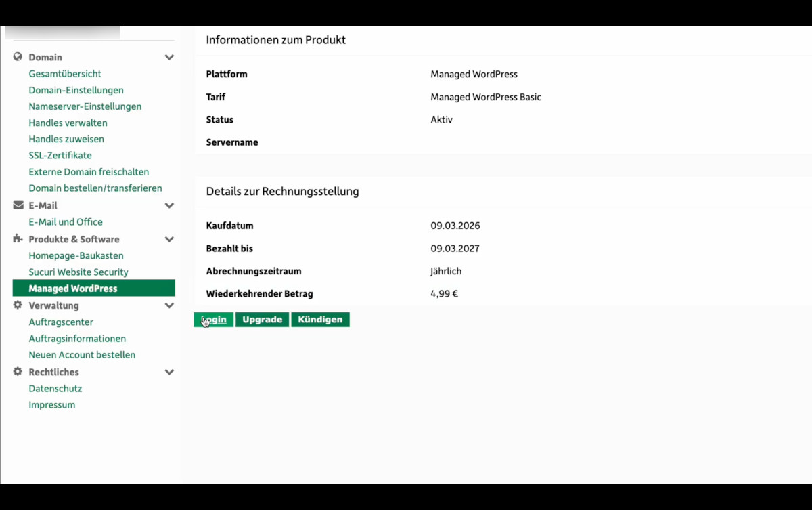This screenshot has height=510, width=812.
Task: Click the recurring amount 4,99 €
Action: (x=444, y=294)
